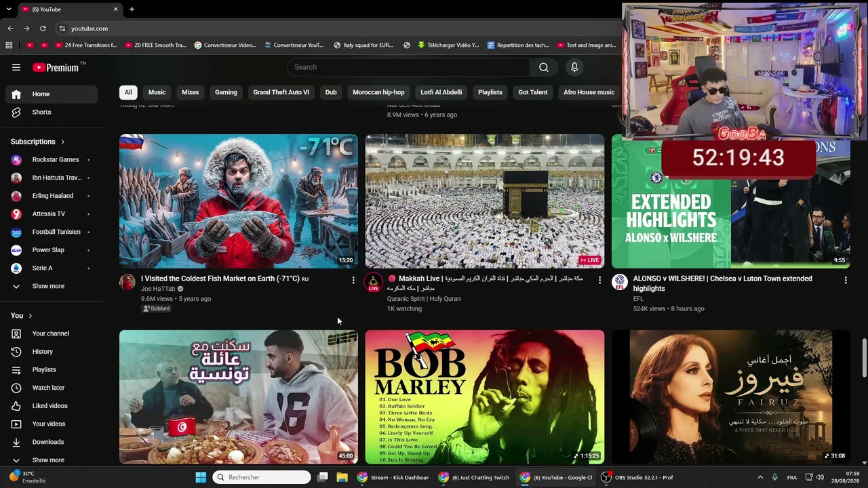Open the Joe HaTTab channel name link

click(158, 289)
